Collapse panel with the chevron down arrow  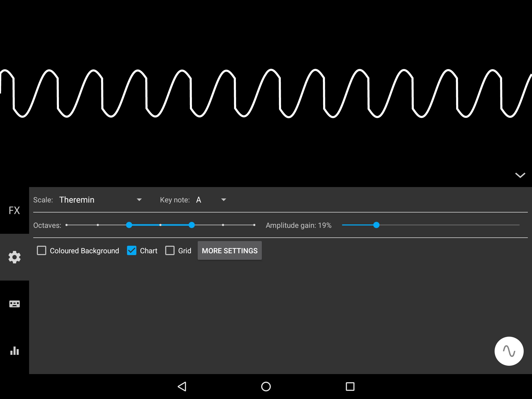pos(520,175)
